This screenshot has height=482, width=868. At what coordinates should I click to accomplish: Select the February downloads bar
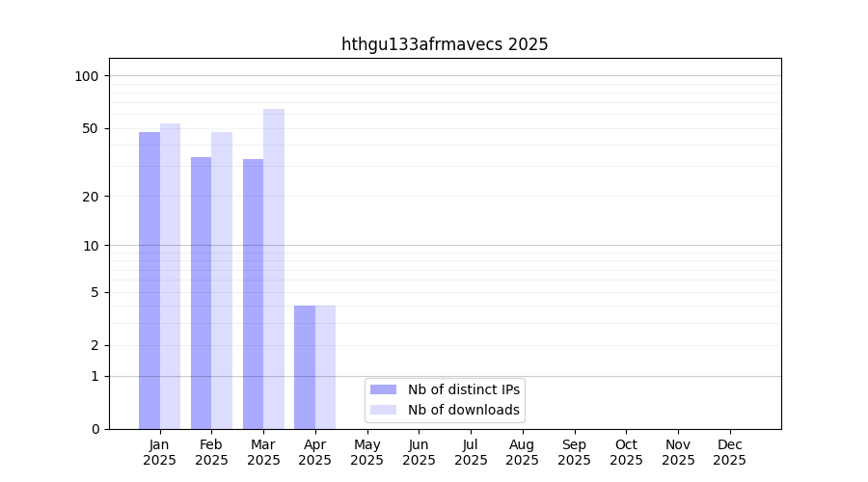222,280
